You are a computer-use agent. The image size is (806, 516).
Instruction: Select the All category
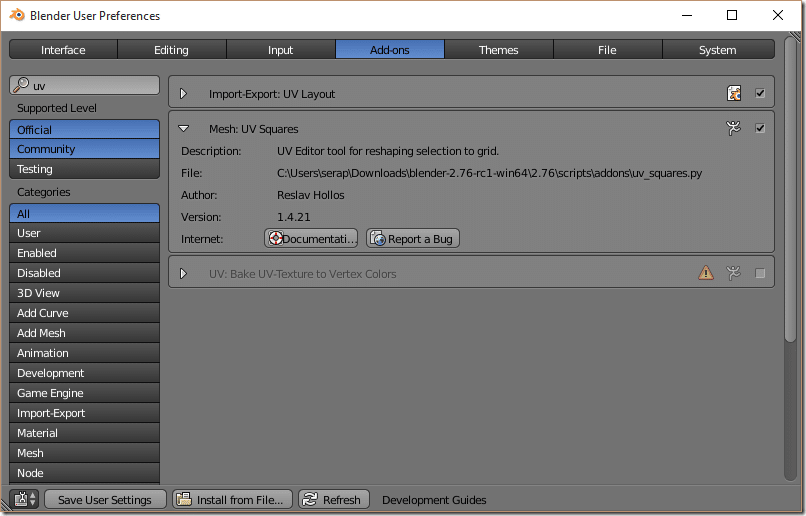pyautogui.click(x=84, y=213)
